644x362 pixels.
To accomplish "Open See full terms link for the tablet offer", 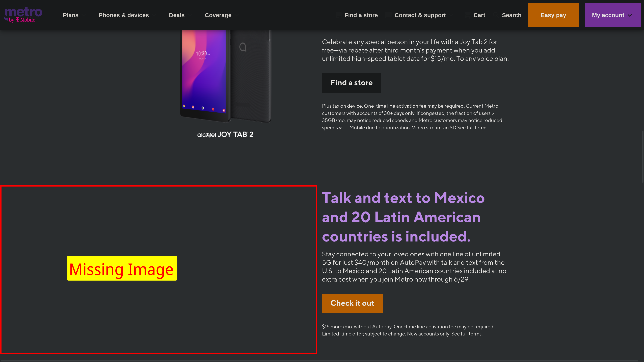I will tap(472, 128).
